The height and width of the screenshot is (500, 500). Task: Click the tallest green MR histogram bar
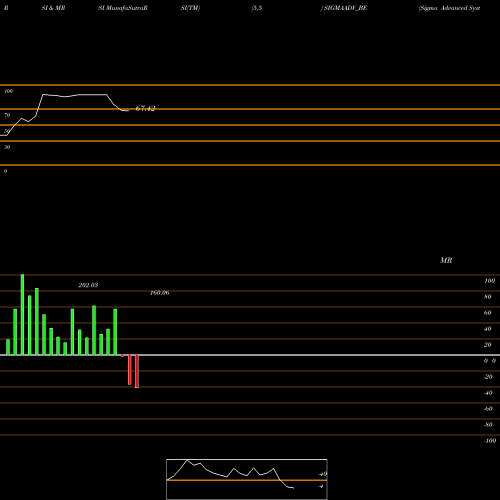[22, 315]
